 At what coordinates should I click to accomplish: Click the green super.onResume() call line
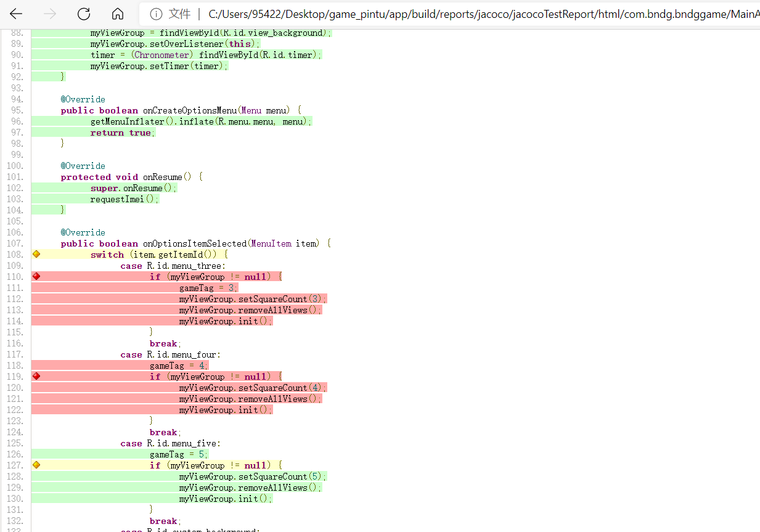133,188
